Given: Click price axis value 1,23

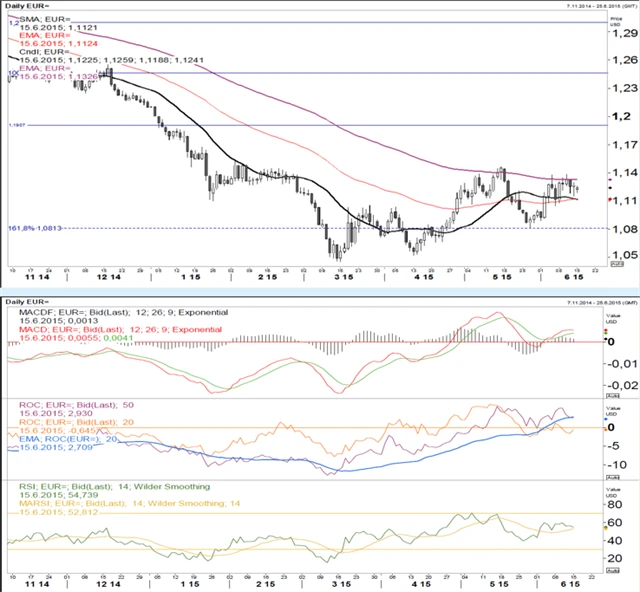Looking at the screenshot, I should pos(623,88).
